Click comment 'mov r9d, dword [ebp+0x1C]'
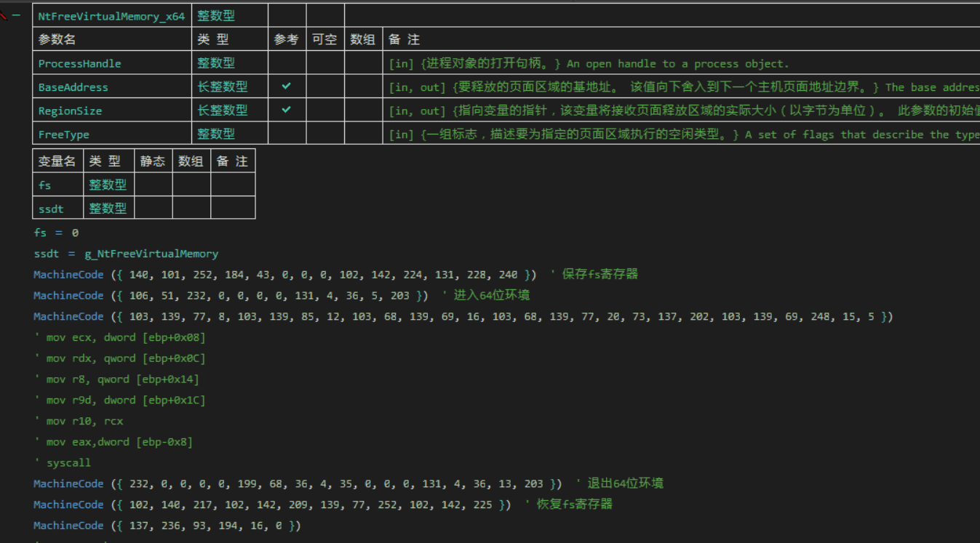This screenshot has width=980, height=543. (x=119, y=401)
